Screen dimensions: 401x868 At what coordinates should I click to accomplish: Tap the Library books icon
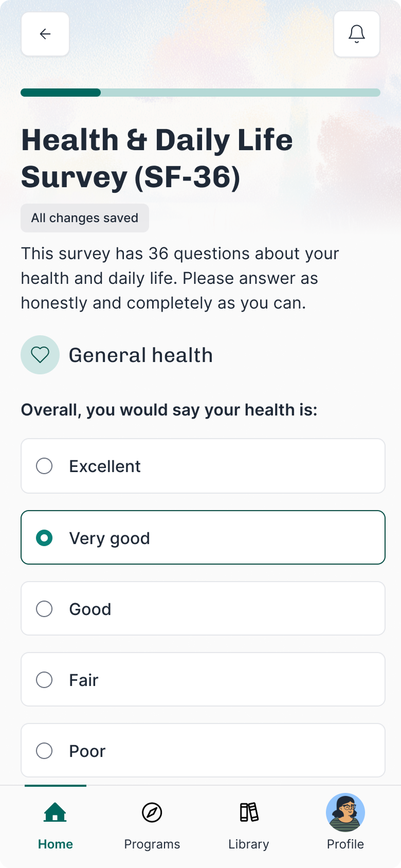(248, 813)
